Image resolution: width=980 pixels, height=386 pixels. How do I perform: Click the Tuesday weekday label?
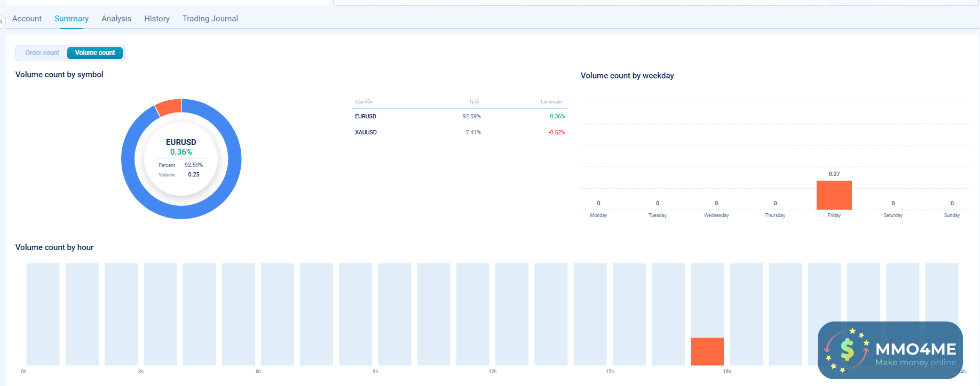658,215
